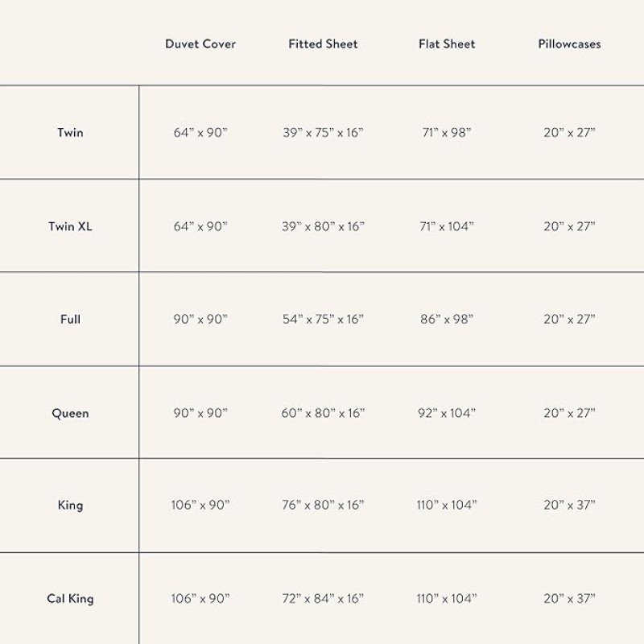
Task: Select Cal King fitted sheet 72" x 84" x 16"
Action: pos(323,599)
